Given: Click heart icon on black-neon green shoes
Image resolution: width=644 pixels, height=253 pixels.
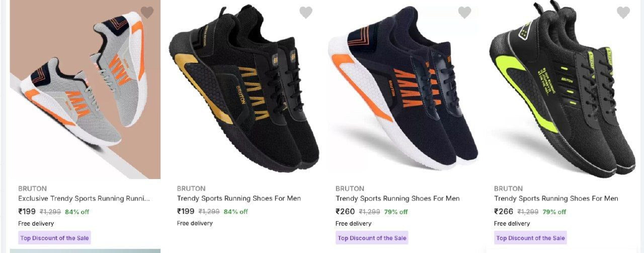Looking at the screenshot, I should (x=623, y=13).
